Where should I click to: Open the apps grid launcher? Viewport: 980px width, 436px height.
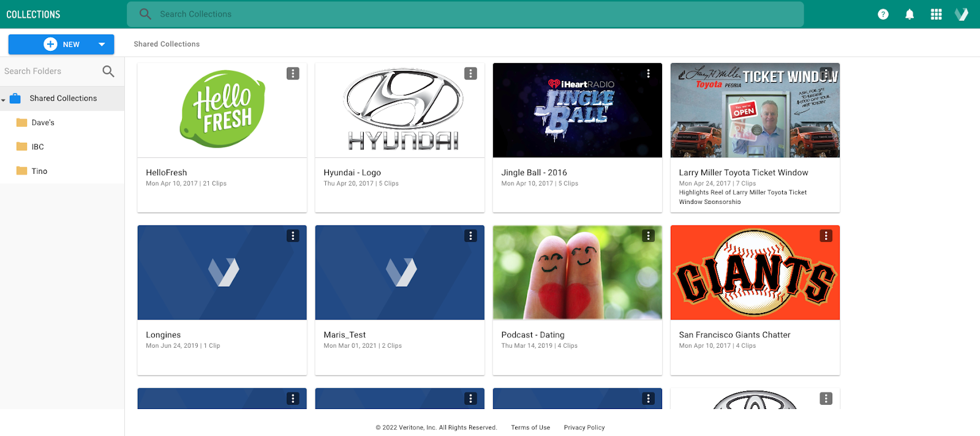[936, 14]
